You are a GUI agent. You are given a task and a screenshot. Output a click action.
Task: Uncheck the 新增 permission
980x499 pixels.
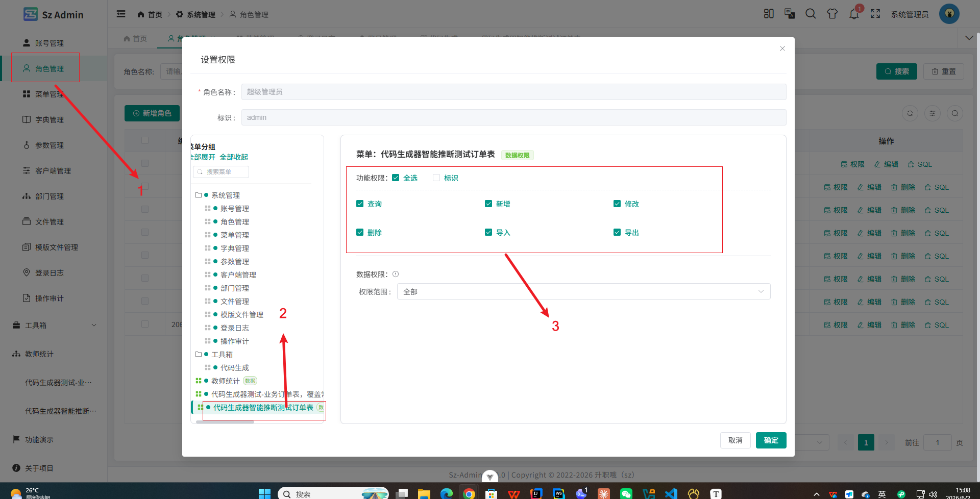(x=488, y=204)
